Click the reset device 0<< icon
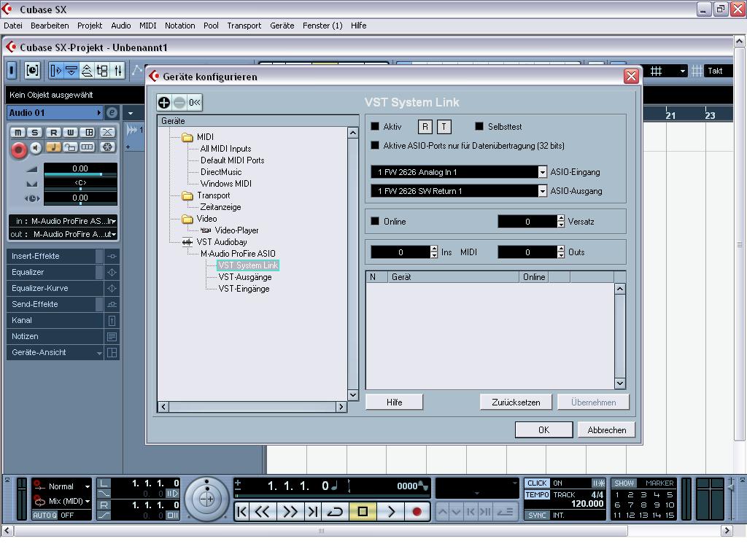The height and width of the screenshot is (560, 747). (x=194, y=102)
